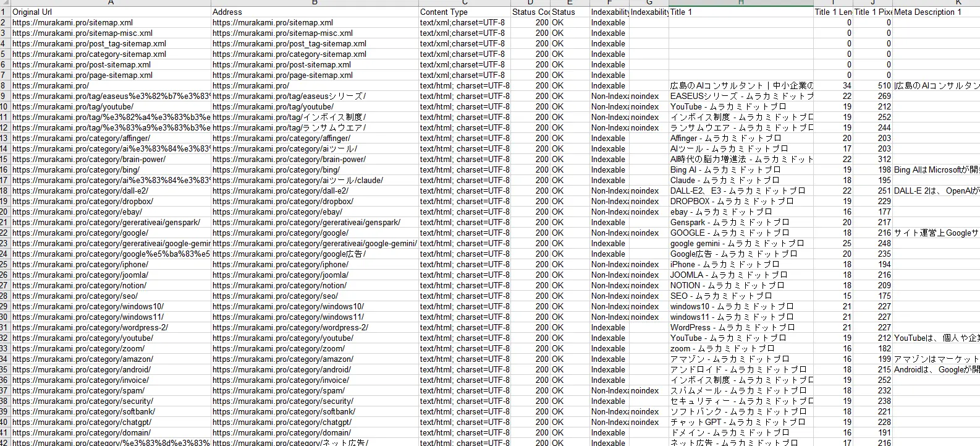
Task: Select title cell "AIツール - ムラカミドットブロ"
Action: 741,148
